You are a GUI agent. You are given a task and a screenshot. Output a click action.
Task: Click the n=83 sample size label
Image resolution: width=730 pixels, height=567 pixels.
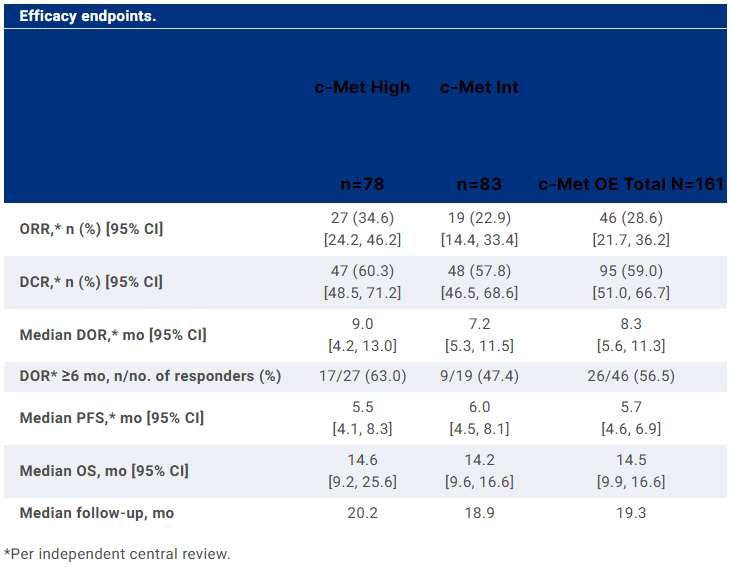pyautogui.click(x=479, y=184)
